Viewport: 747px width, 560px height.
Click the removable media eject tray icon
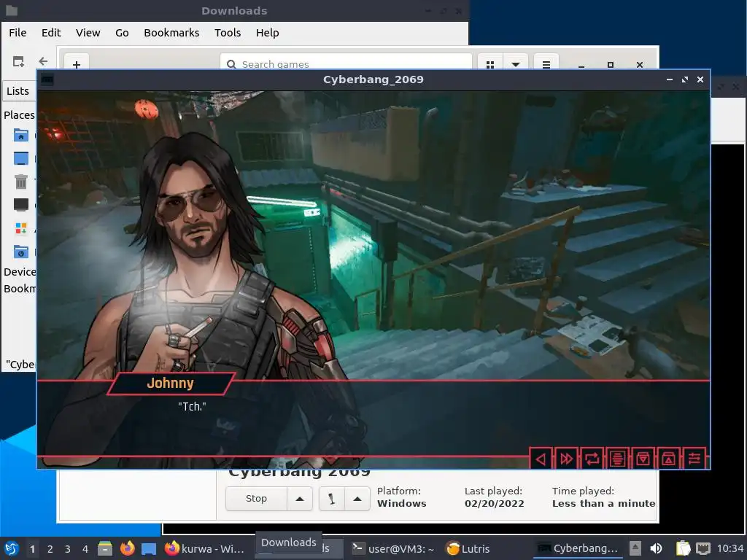(635, 548)
